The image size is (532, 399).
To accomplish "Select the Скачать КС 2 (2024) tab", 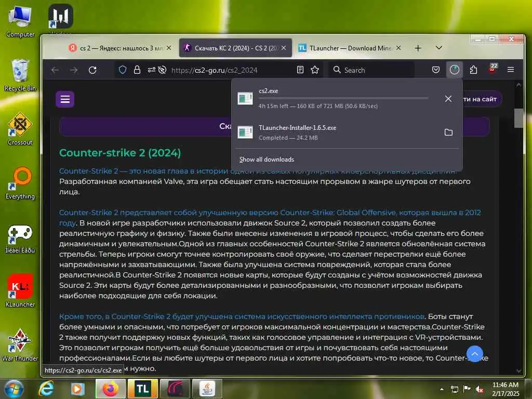I will [235, 48].
